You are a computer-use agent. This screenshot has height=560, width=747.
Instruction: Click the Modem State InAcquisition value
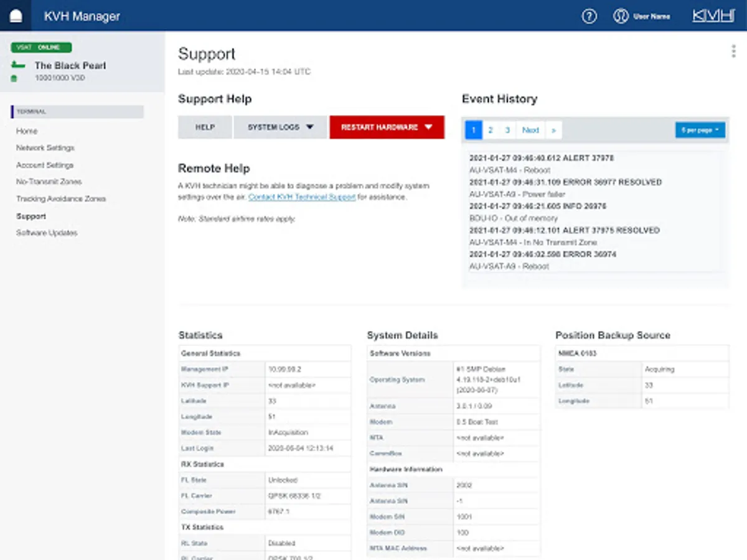288,432
